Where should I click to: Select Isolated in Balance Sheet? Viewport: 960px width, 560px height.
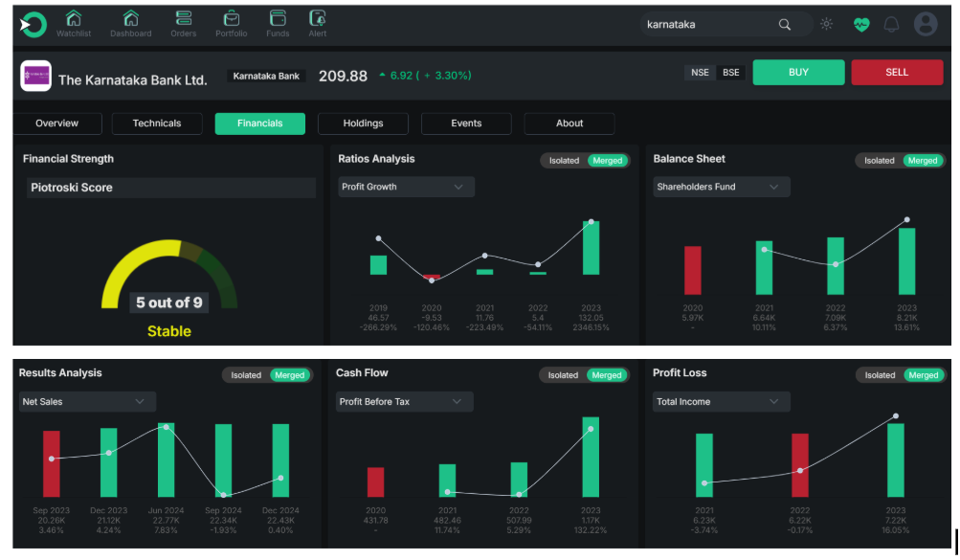pos(880,161)
